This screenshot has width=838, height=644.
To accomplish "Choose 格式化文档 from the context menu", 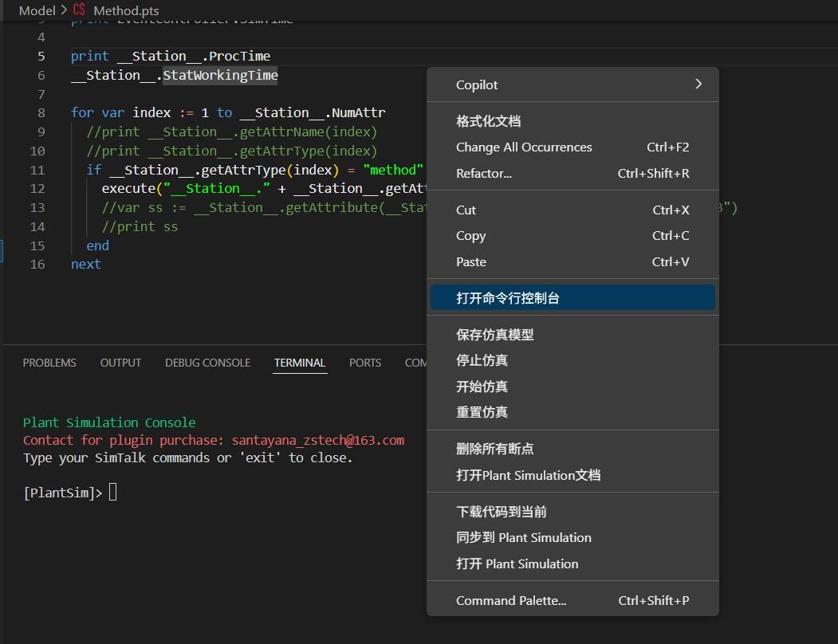I will (488, 121).
